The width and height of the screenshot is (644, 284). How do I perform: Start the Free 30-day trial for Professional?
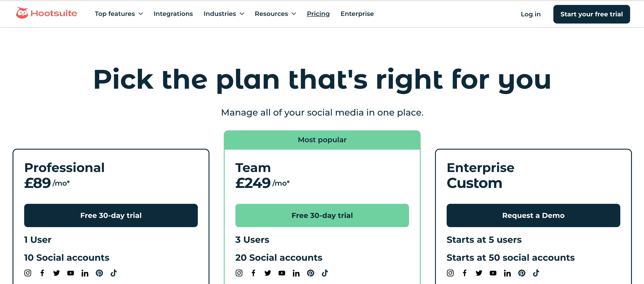[x=111, y=215]
